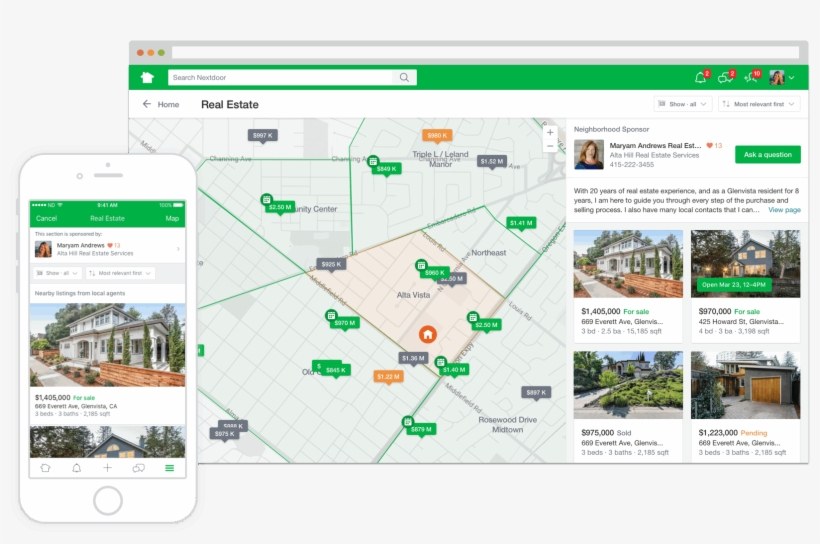Click the map zoom out minus button
The image size is (820, 544).
[x=549, y=149]
